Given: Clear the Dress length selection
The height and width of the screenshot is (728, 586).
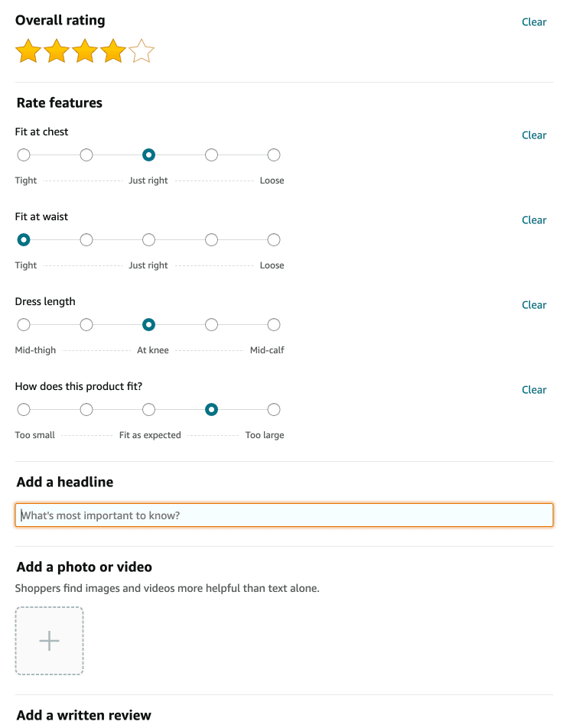Looking at the screenshot, I should point(534,305).
